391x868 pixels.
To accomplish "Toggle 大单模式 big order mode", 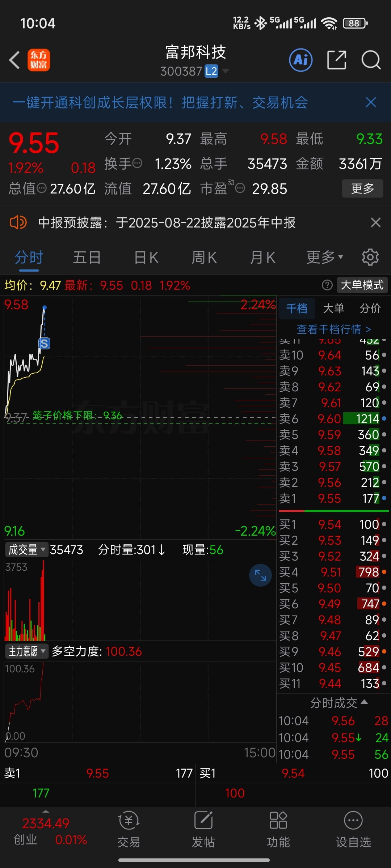I will (x=362, y=285).
